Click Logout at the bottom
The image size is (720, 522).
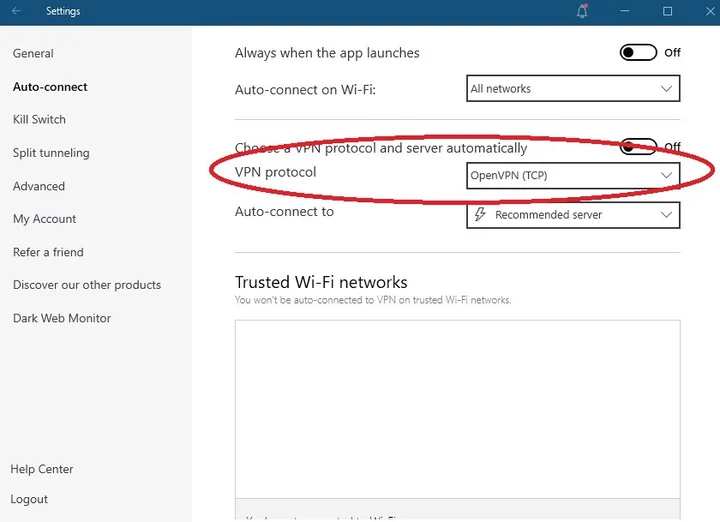coord(29,499)
